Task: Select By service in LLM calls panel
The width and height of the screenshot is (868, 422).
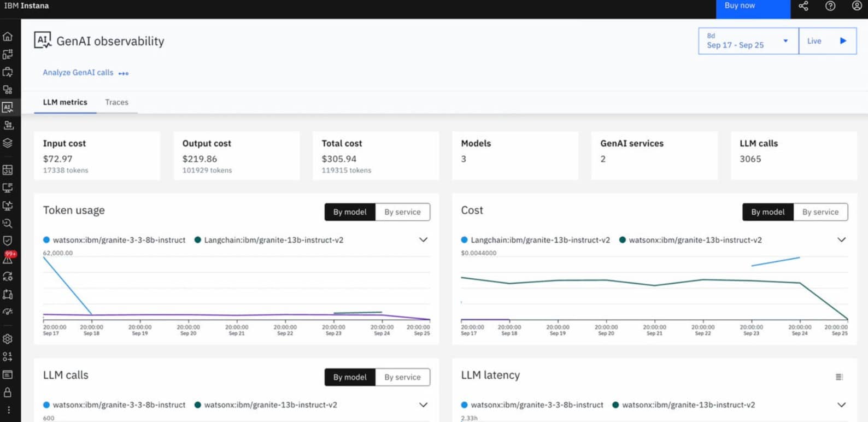Action: [x=402, y=377]
